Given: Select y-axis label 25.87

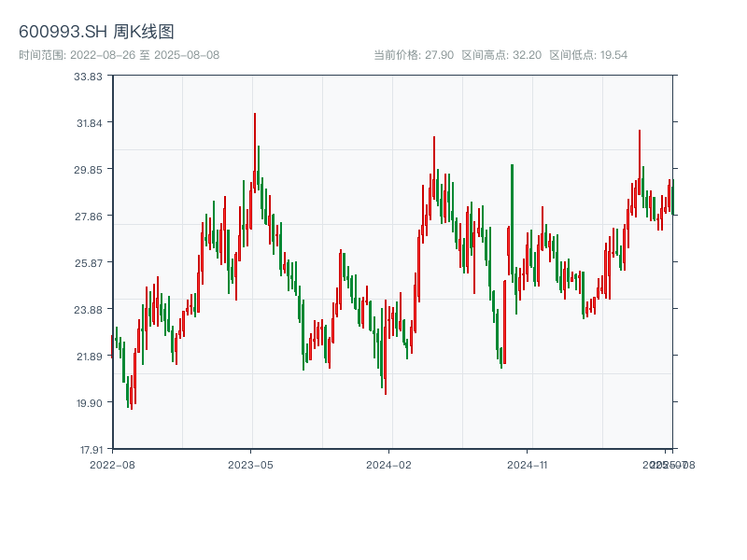Looking at the screenshot, I should coord(89,263).
